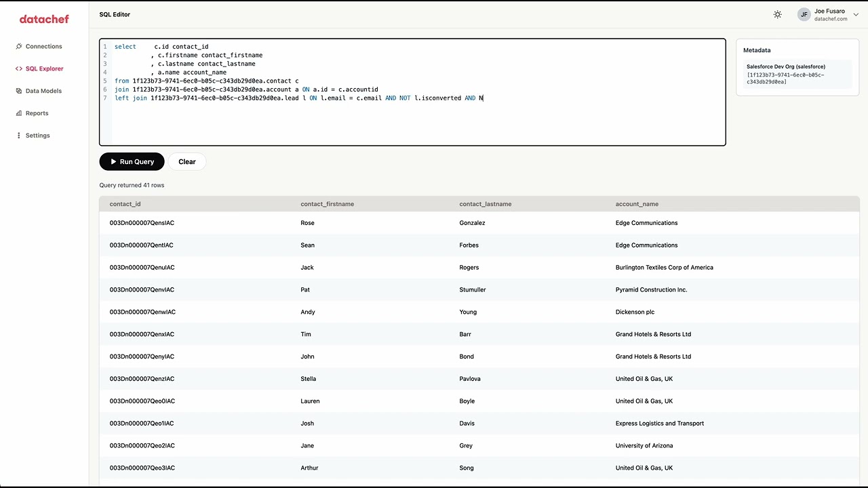Click cell 003Dn000007QenvIAC
868x488 pixels.
tap(142, 290)
